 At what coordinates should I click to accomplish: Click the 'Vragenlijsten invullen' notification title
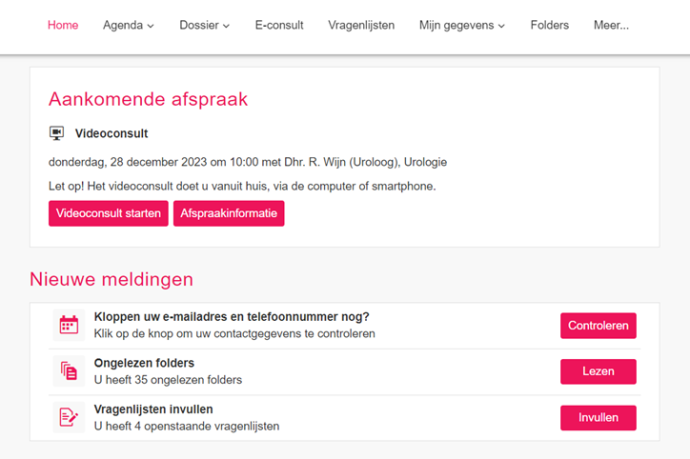(153, 409)
